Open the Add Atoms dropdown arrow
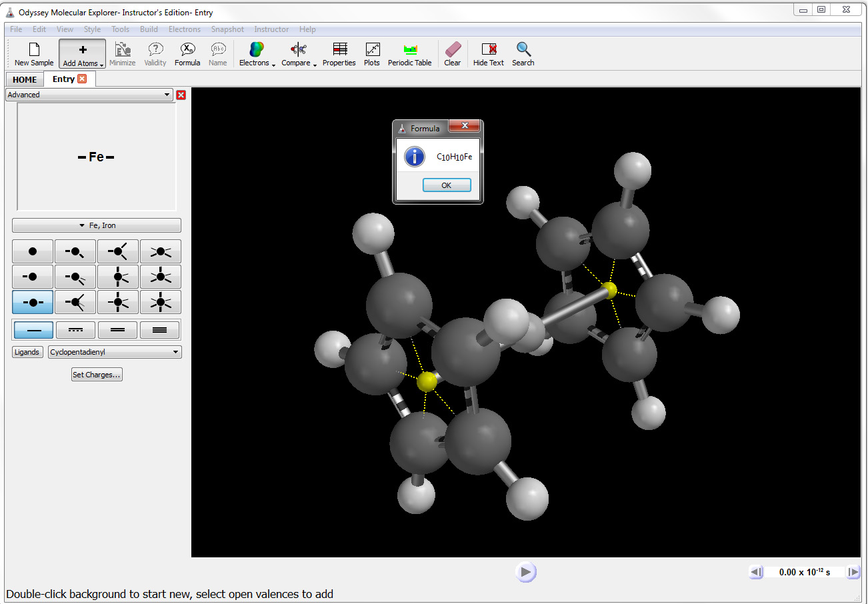Viewport: 868px width, 604px height. coord(102,65)
